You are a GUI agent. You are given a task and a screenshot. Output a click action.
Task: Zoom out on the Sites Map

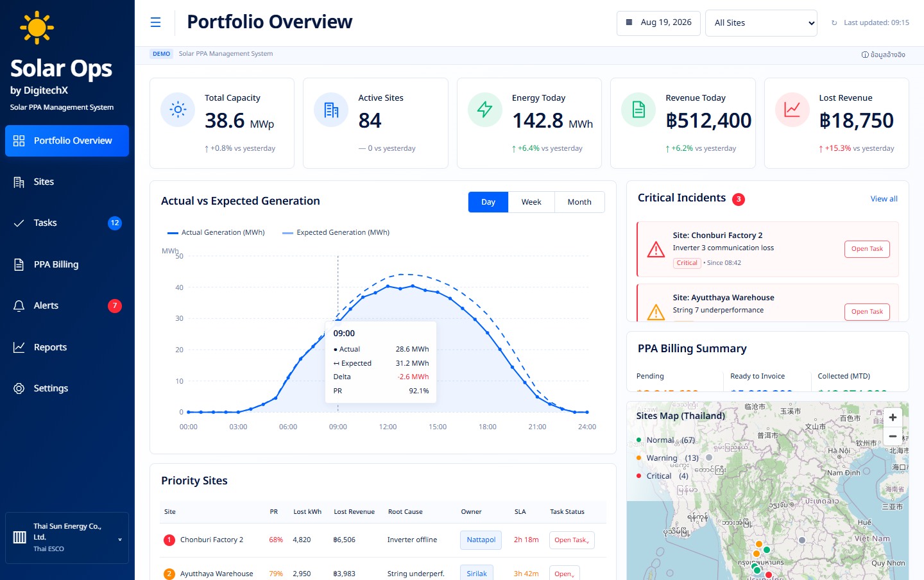[x=893, y=436]
